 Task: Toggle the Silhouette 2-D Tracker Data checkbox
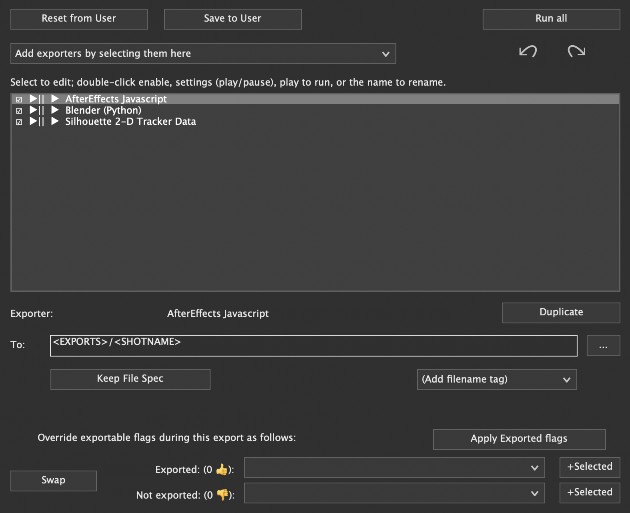click(x=19, y=122)
